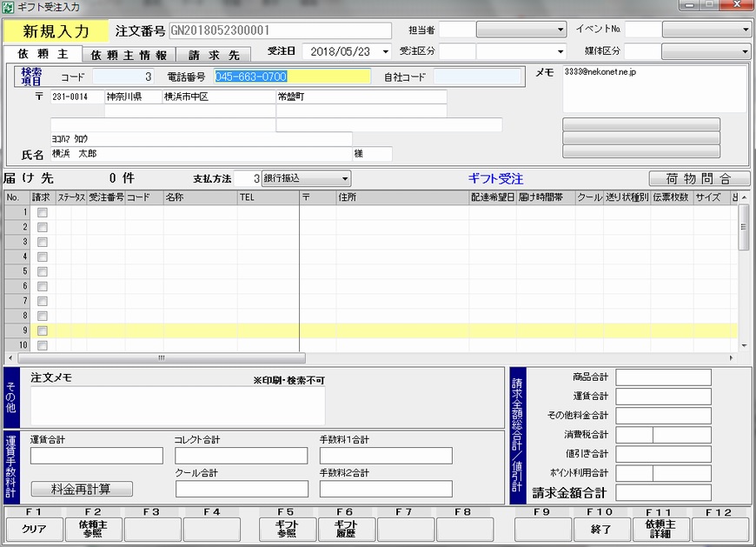Tick the 請求 checkbox in row 2
The width and height of the screenshot is (756, 547).
point(43,227)
